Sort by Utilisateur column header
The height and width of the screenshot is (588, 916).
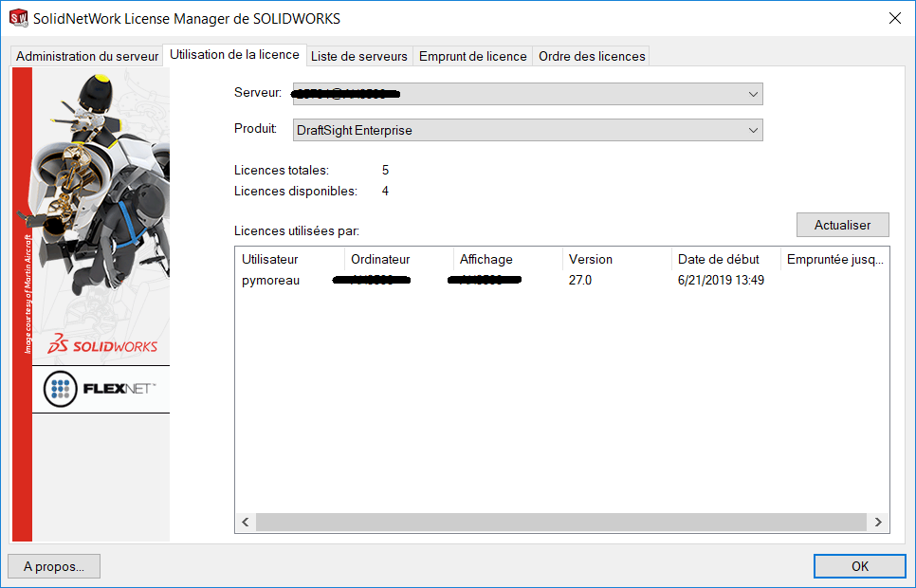pyautogui.click(x=290, y=259)
